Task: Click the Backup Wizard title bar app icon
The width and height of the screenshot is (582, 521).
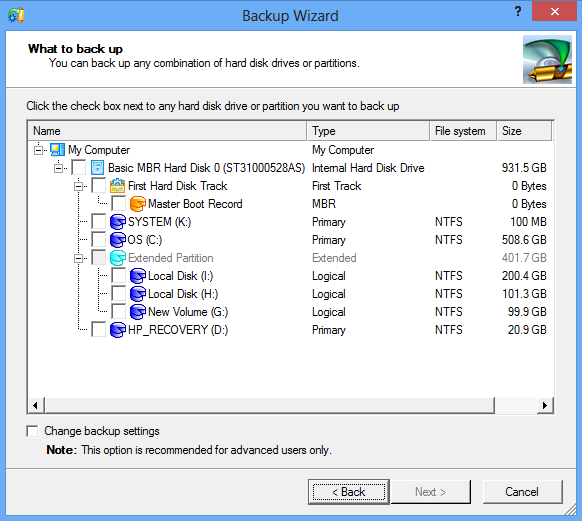Action: coord(16,16)
